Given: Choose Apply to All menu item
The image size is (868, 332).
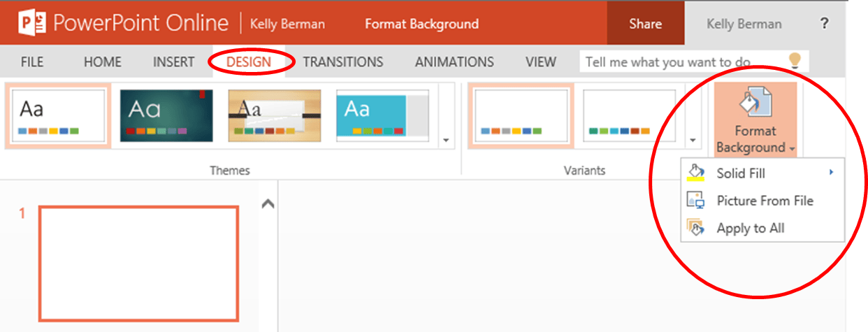Looking at the screenshot, I should [762, 228].
